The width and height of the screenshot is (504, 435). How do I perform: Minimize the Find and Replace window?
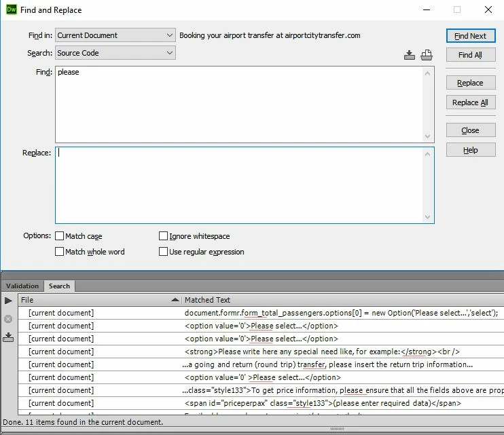[x=427, y=10]
